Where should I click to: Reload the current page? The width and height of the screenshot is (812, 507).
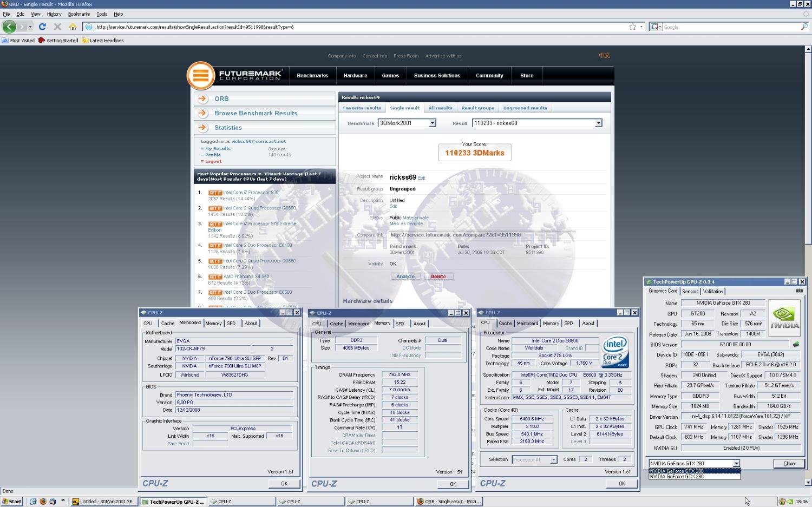[42, 27]
